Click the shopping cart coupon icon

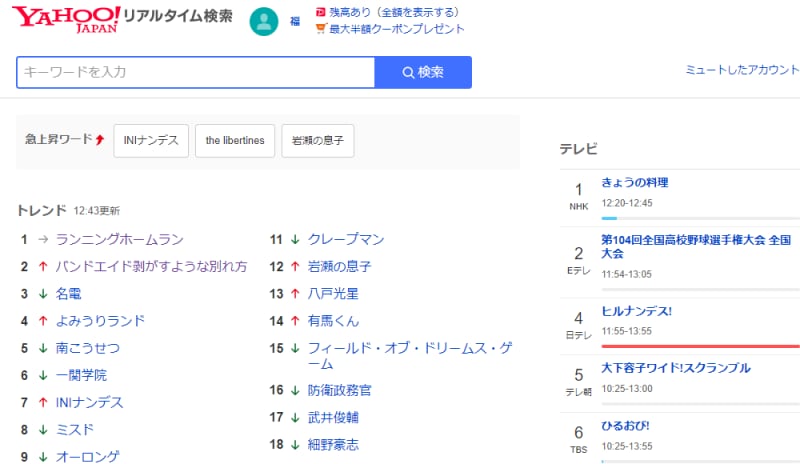coord(320,29)
